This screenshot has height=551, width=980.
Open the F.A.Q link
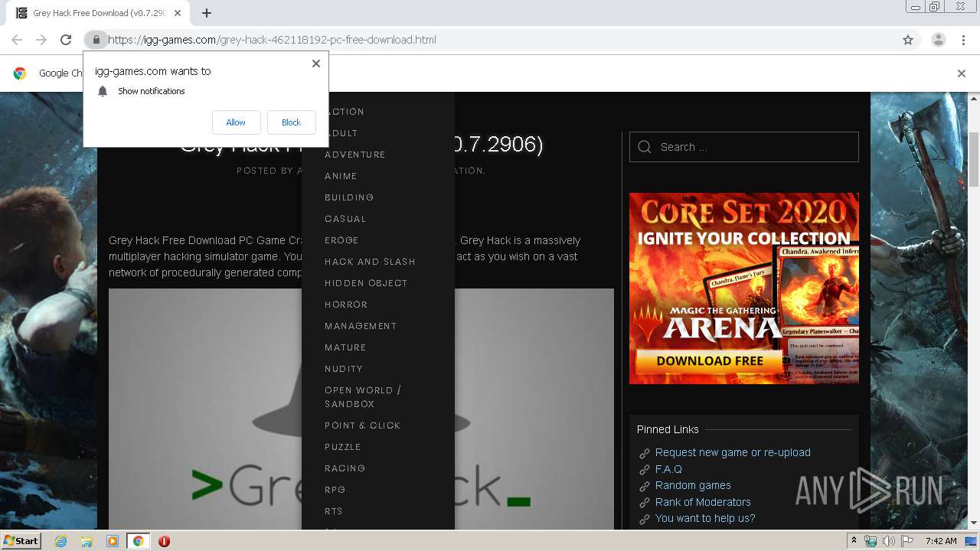pyautogui.click(x=668, y=469)
